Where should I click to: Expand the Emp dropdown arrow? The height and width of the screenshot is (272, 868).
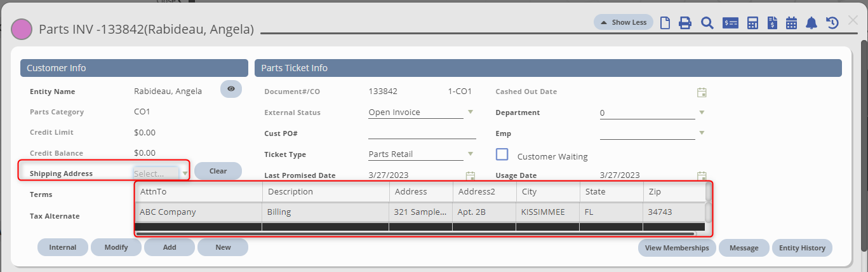click(702, 133)
